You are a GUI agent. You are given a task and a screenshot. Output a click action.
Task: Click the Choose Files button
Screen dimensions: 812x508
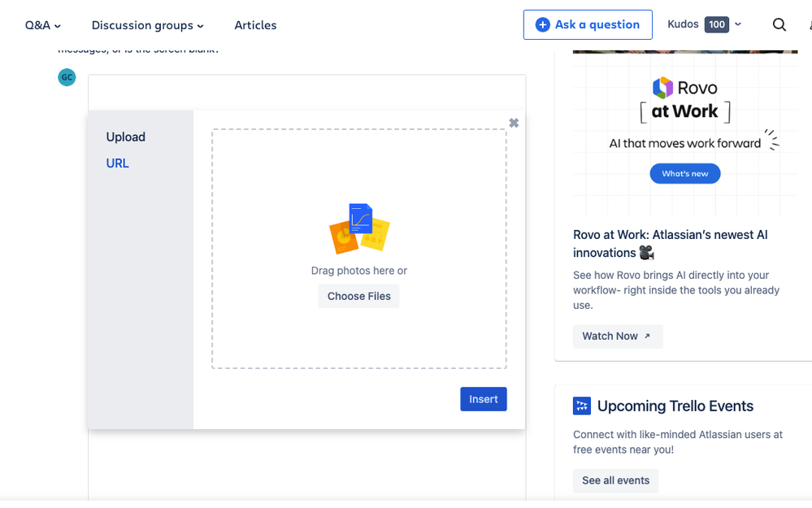(359, 296)
